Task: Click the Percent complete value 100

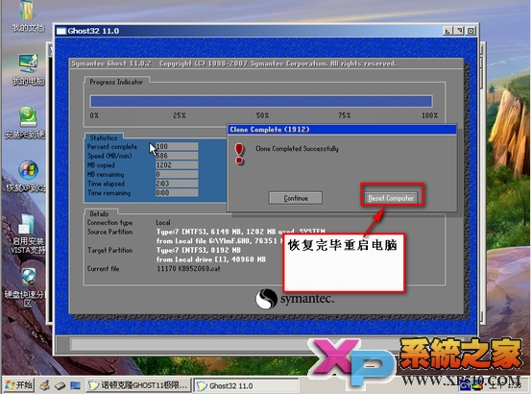Action: tap(177, 146)
